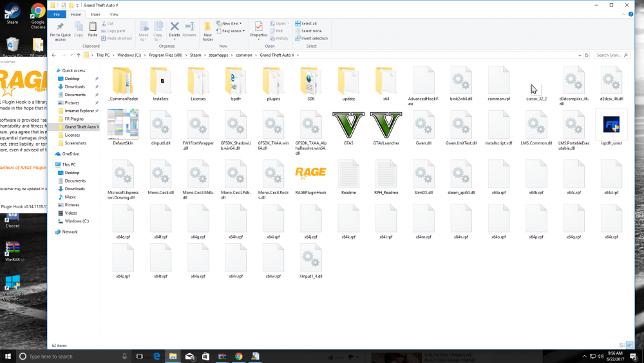Image resolution: width=644 pixels, height=363 pixels.
Task: Switch to the Home ribbon tab
Action: (x=75, y=14)
